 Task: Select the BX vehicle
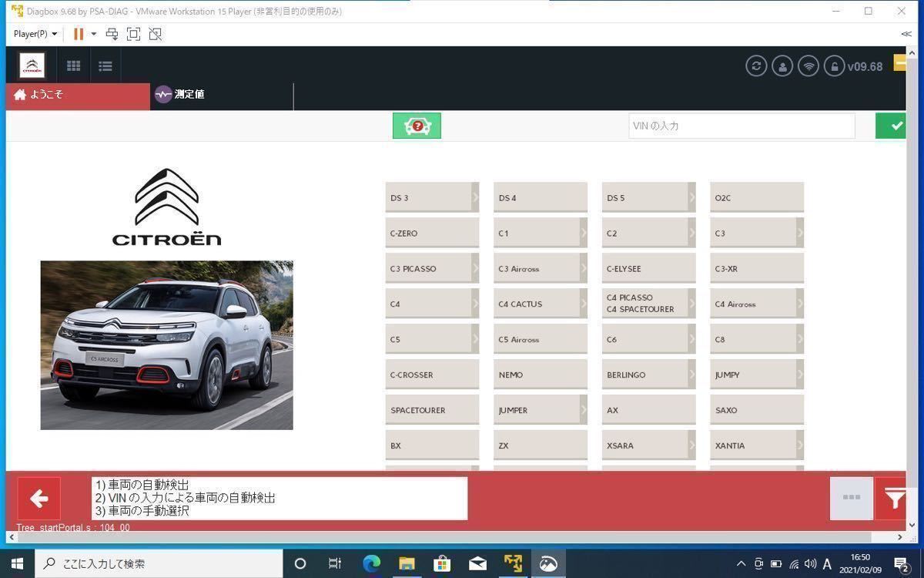[432, 446]
